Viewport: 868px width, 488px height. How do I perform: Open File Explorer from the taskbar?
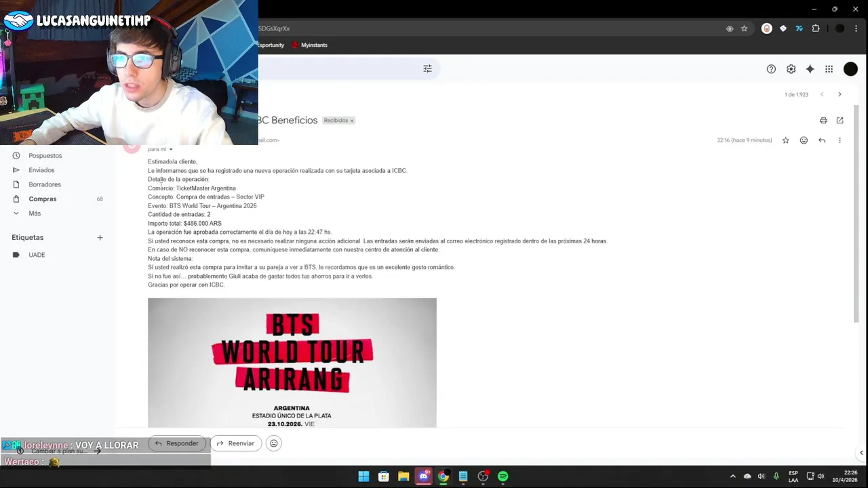(403, 476)
